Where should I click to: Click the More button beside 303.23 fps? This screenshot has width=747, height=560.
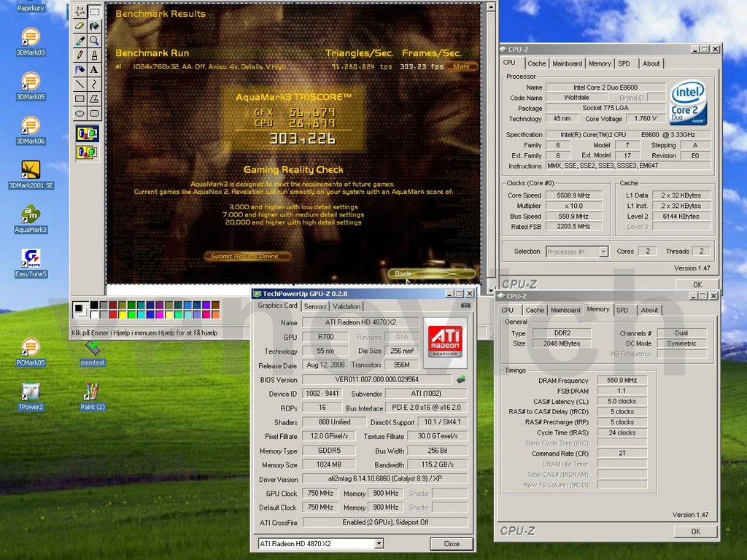click(x=461, y=66)
